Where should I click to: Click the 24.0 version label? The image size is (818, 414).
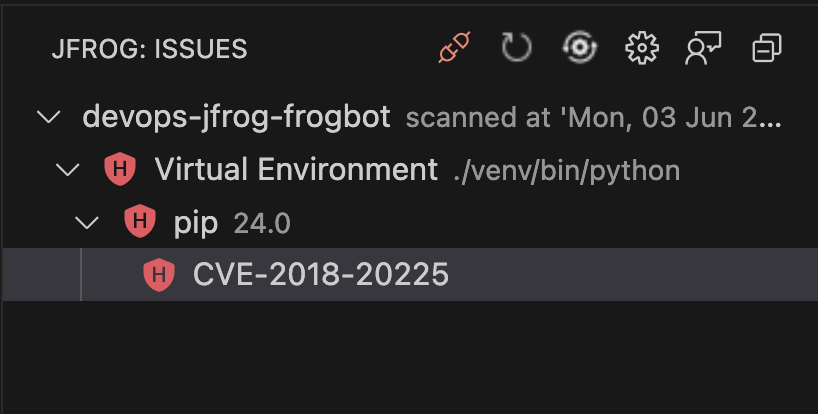262,223
